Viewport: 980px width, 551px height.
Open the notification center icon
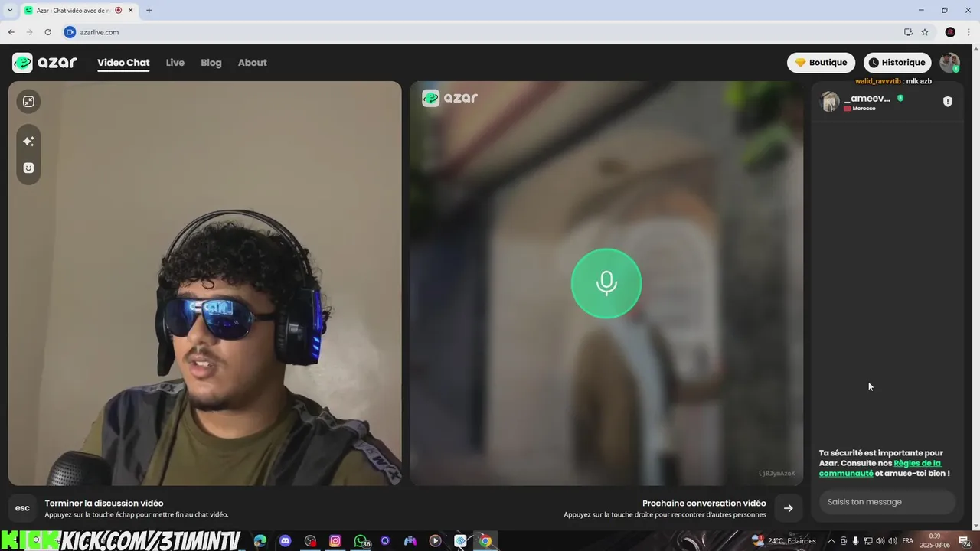click(x=965, y=541)
